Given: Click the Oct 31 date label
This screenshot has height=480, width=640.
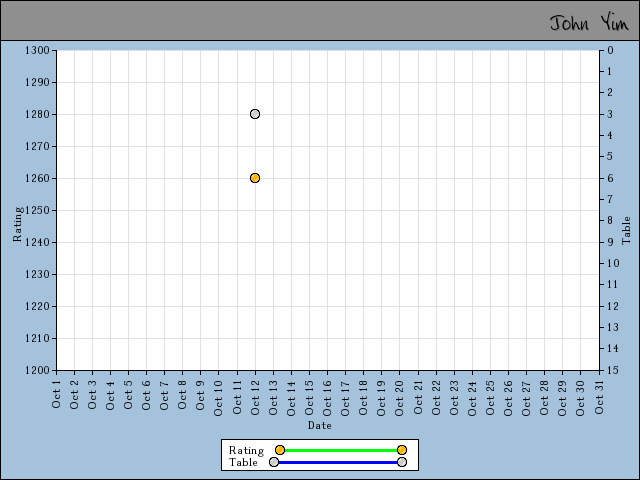Looking at the screenshot, I should coord(600,394).
